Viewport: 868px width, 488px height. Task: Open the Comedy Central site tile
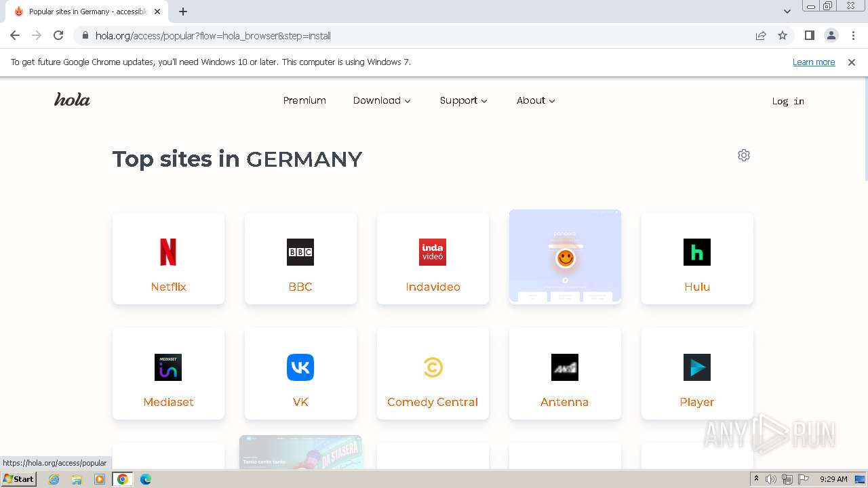click(x=433, y=373)
